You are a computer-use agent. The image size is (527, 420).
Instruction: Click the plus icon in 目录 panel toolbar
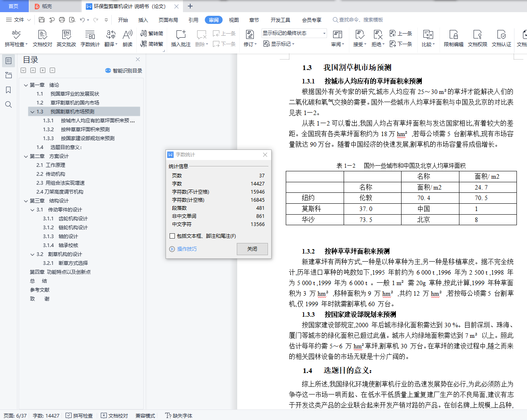(x=42, y=70)
